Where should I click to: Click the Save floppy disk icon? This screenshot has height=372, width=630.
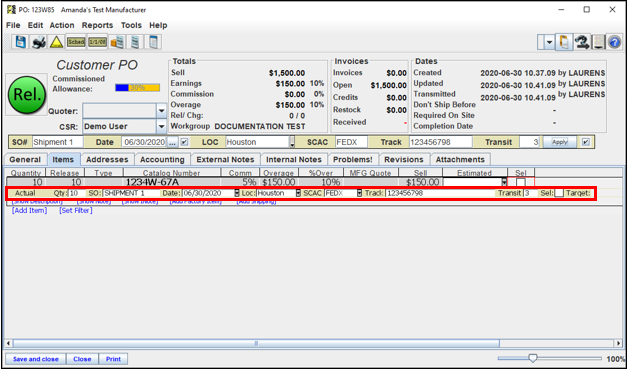(x=20, y=42)
